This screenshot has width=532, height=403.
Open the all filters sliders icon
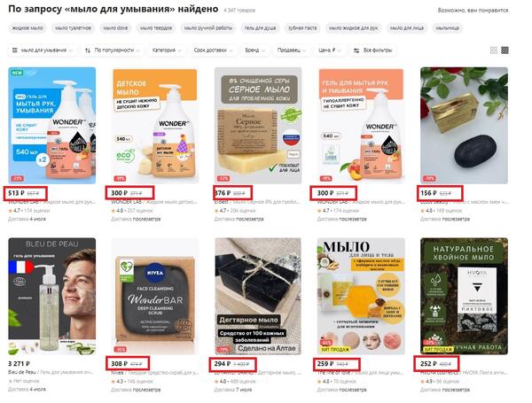pyautogui.click(x=356, y=50)
